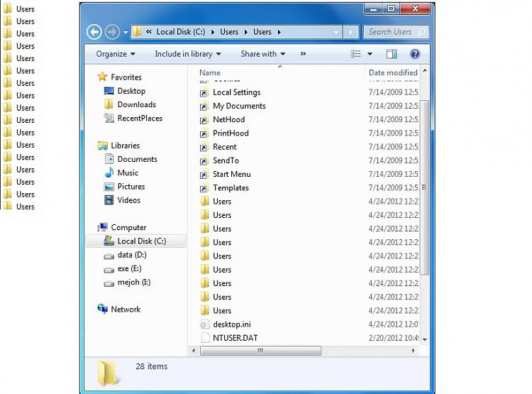
Task: Click the horizontal scrollbar thumb
Action: (260, 351)
